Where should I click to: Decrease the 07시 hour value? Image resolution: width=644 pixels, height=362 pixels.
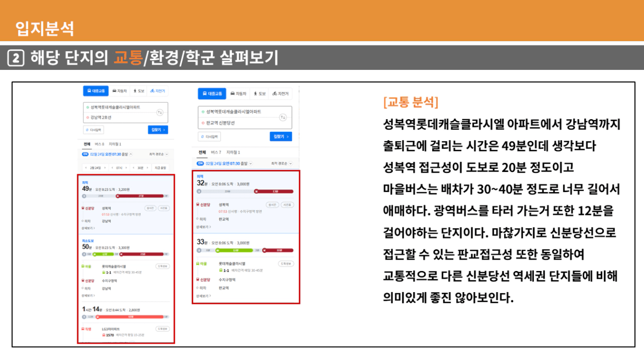tap(113, 168)
